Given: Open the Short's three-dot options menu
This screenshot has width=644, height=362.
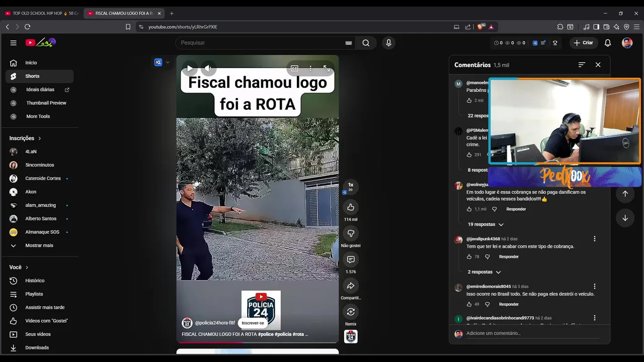Looking at the screenshot, I should (310, 68).
